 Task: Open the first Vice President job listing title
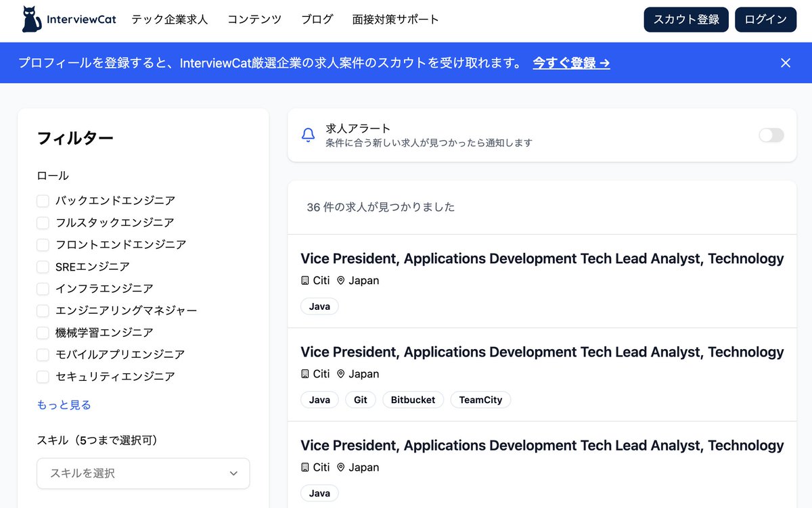pos(542,258)
